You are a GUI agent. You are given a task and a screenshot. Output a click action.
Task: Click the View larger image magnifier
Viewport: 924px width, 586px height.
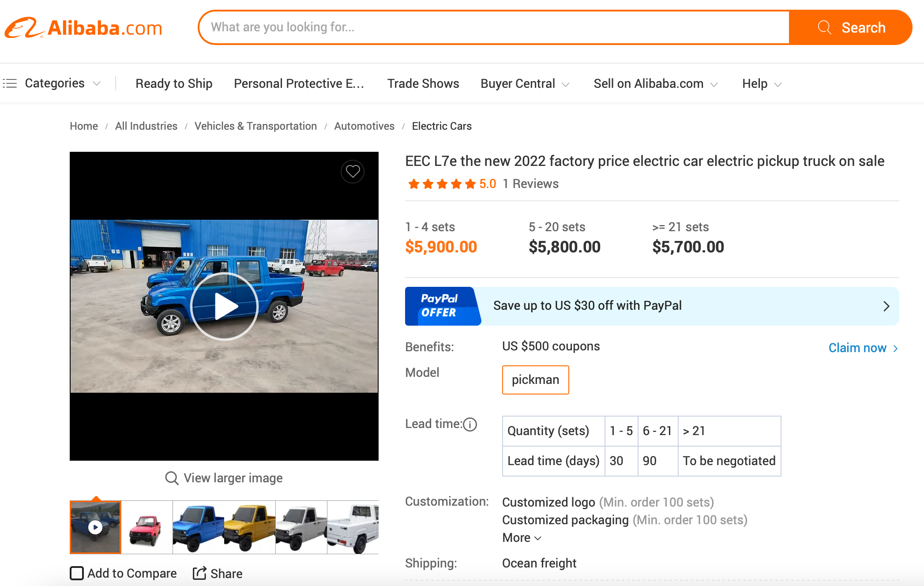[x=172, y=478]
